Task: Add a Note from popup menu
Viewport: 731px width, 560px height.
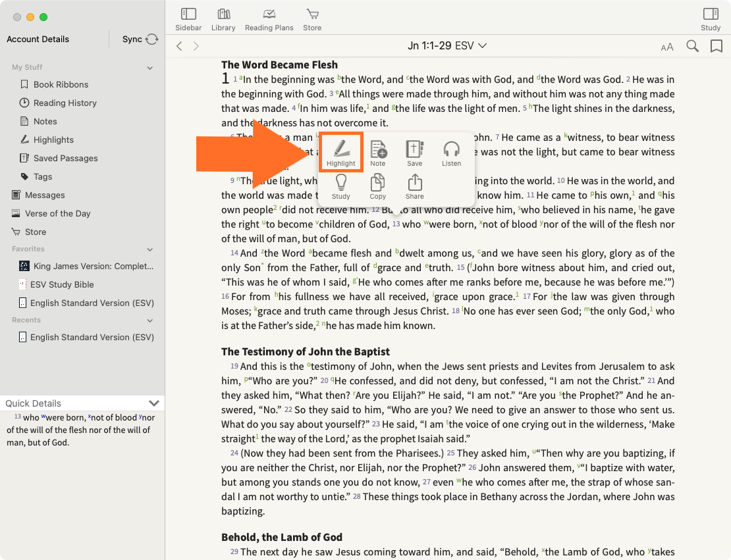Action: tap(377, 153)
